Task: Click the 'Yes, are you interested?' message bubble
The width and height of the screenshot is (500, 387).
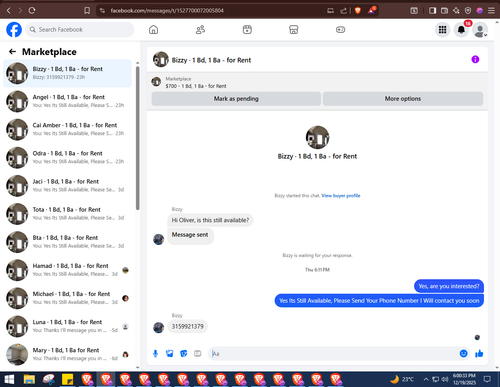Action: (x=449, y=286)
